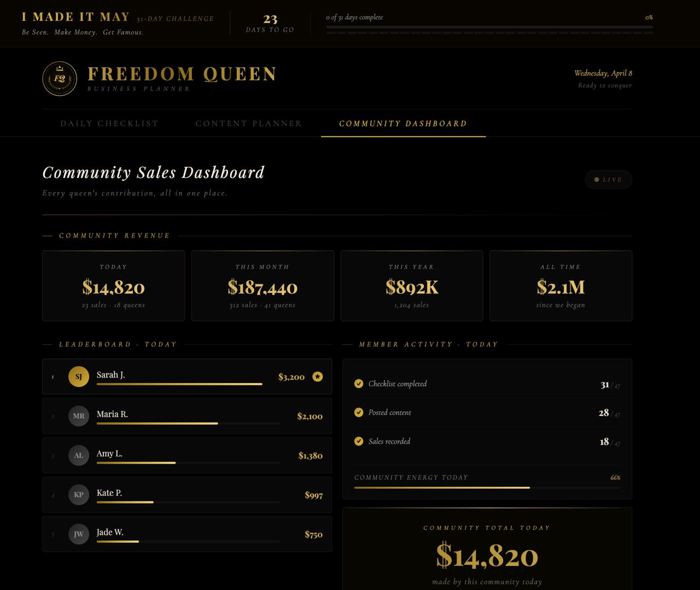Toggle the Checklist completed checkmark

[x=359, y=384]
